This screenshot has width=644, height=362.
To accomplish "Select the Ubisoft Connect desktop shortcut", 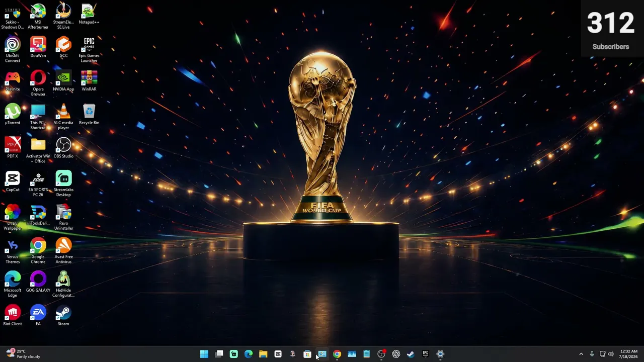I will click(x=13, y=50).
